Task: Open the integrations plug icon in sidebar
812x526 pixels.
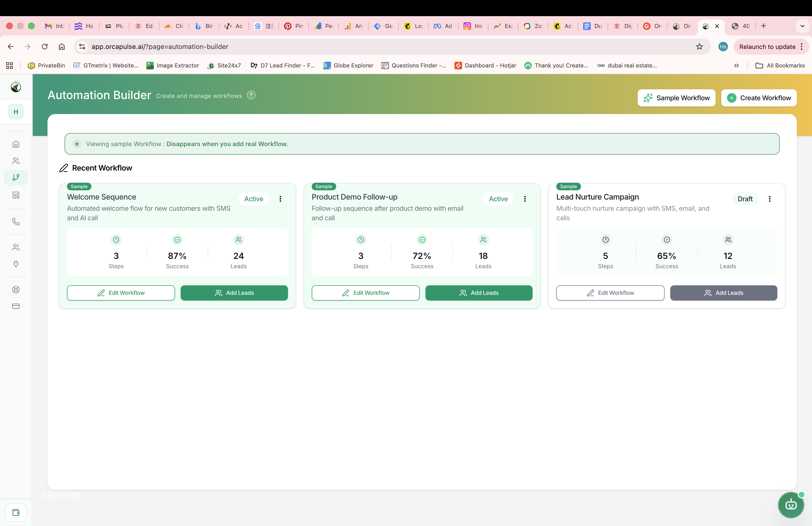Action: 16,263
